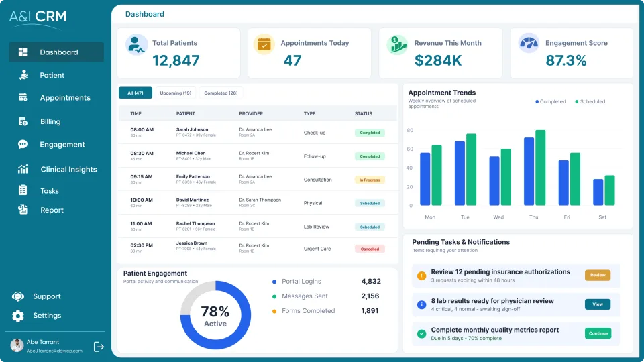
Task: Click the Tasks clipboard icon
Action: click(x=23, y=190)
